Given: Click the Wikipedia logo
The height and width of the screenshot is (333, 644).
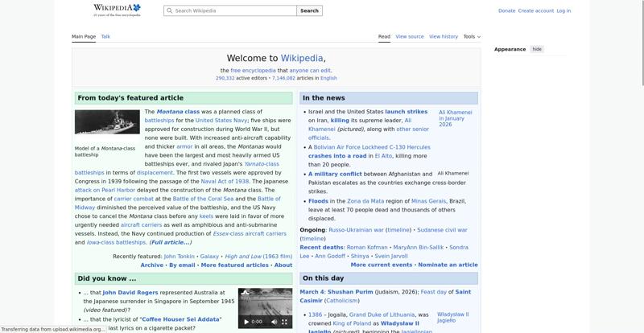Looking at the screenshot, I should click(x=117, y=10).
